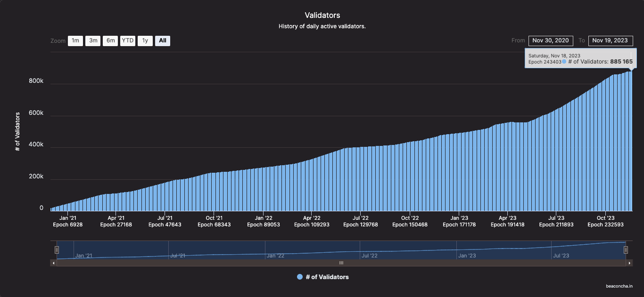Open the From date field
This screenshot has height=297, width=644.
click(550, 40)
